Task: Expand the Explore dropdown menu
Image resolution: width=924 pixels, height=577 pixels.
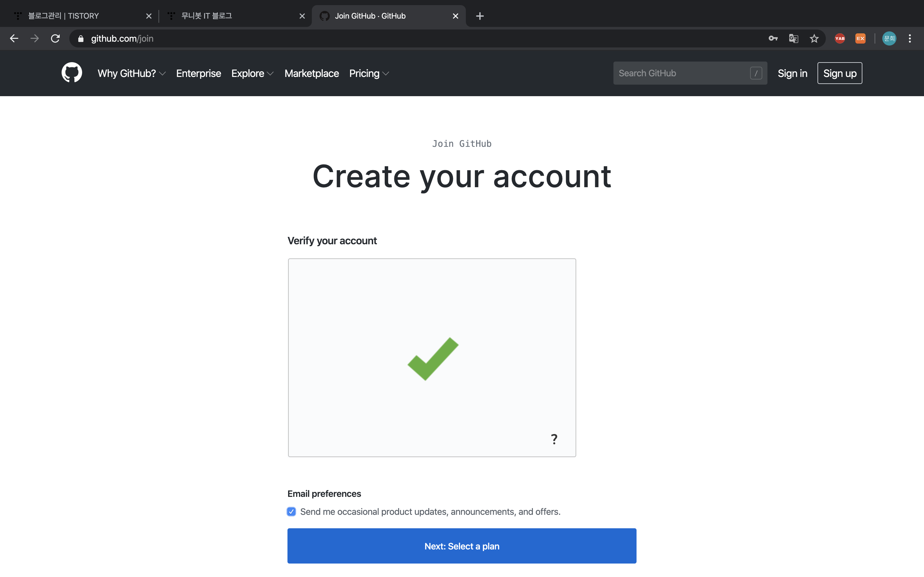Action: click(x=252, y=73)
